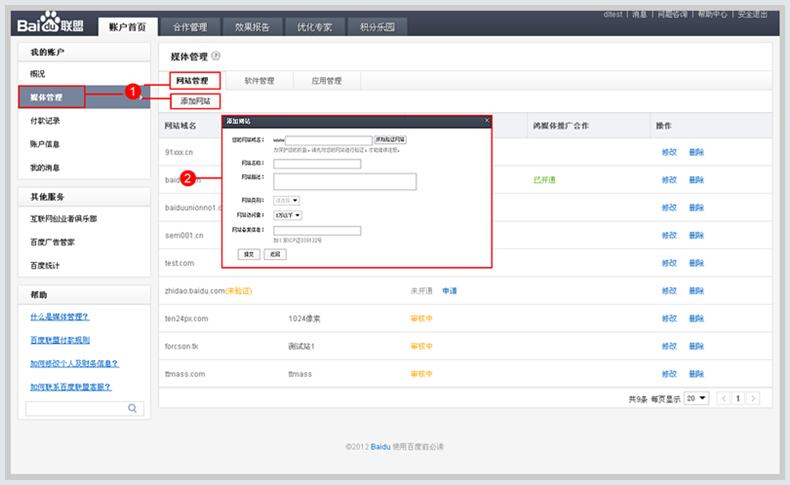Go to previous page arrow in pagination
The image size is (790, 485).
pyautogui.click(x=723, y=398)
